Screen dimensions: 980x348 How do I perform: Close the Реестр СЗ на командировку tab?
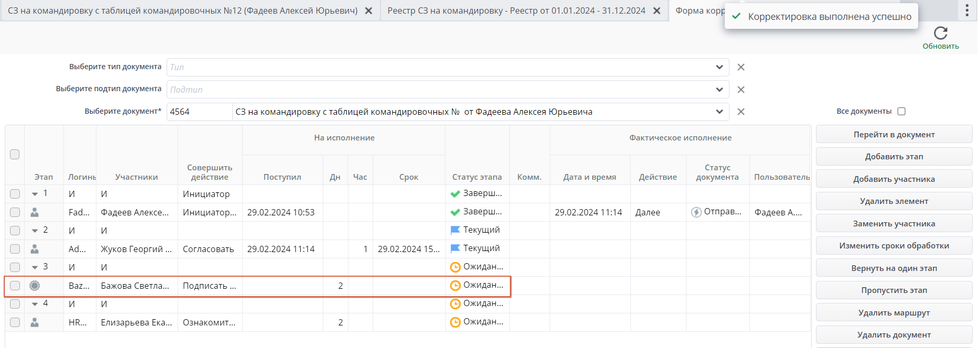(657, 10)
